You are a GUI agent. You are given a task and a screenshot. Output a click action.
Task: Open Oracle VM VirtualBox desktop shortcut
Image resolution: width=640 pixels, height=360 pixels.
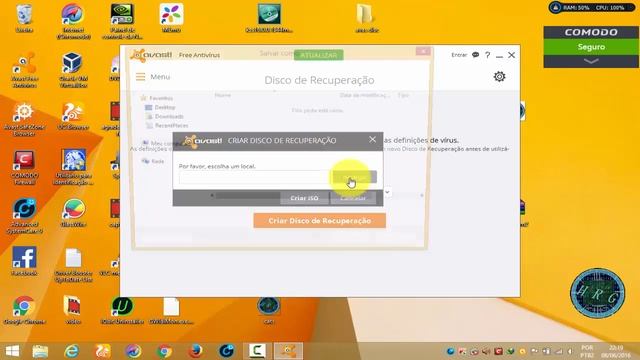coord(73,70)
